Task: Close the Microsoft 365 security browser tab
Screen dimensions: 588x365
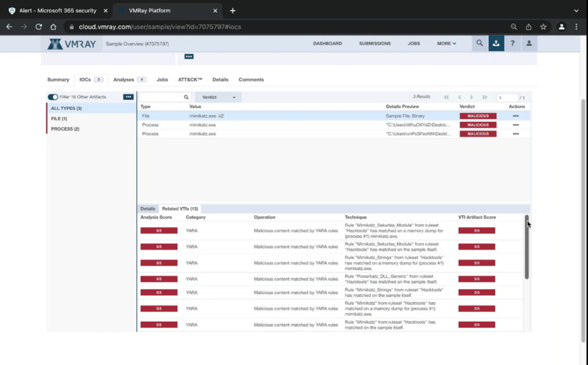Action: [106, 10]
